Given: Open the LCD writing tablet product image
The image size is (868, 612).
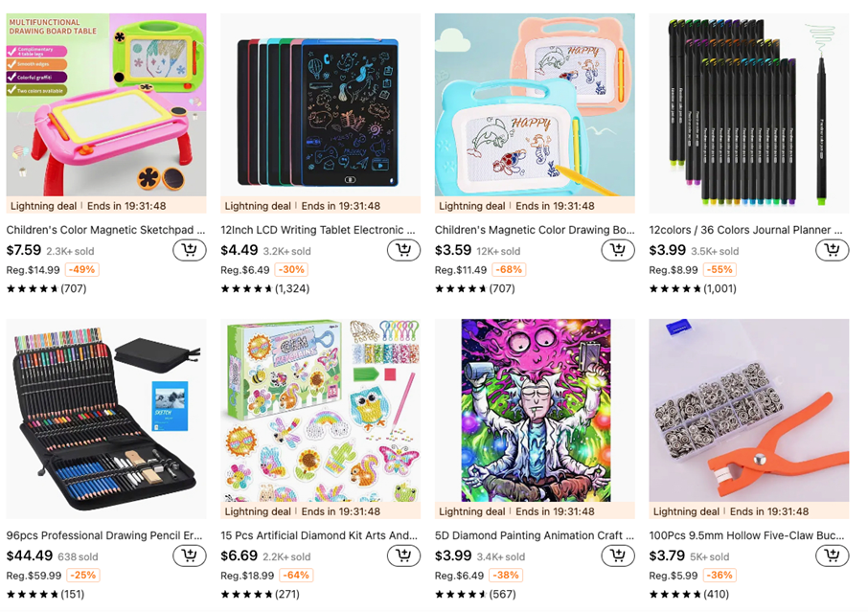Looking at the screenshot, I should (321, 105).
